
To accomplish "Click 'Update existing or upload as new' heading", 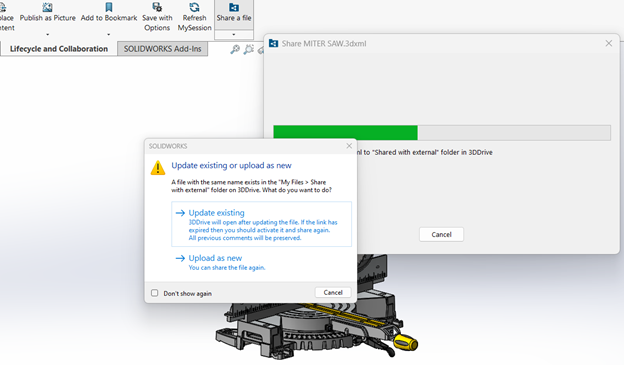I will 231,165.
